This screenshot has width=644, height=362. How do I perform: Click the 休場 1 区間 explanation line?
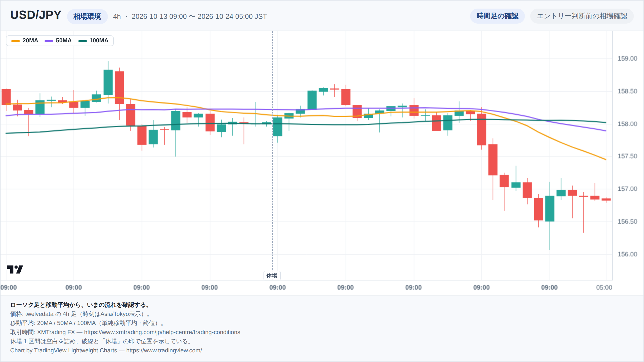pos(101,341)
